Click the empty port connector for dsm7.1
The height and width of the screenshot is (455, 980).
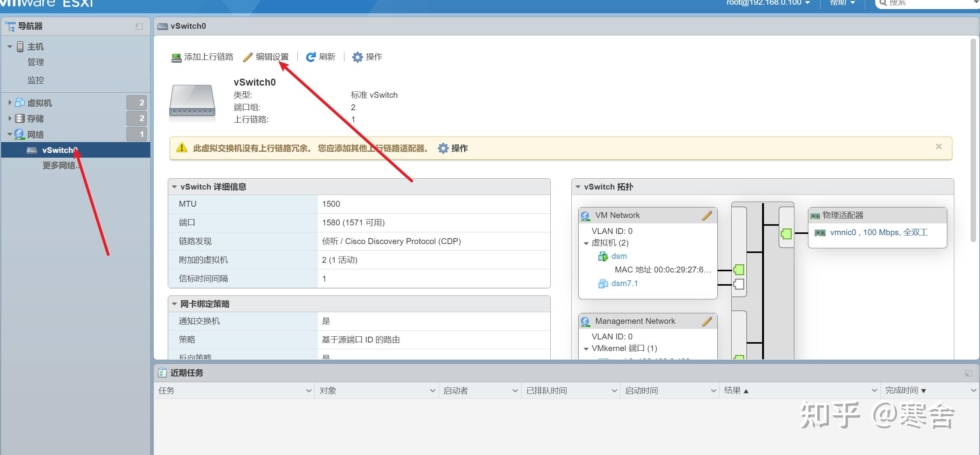click(739, 285)
